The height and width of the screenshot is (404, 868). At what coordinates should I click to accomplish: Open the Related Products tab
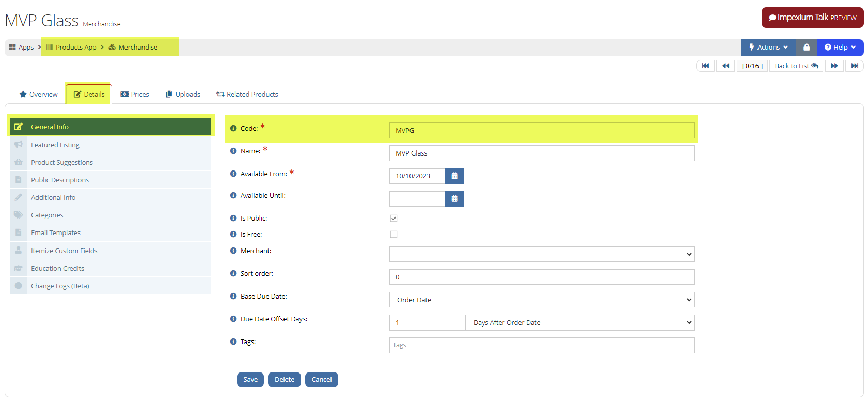click(x=247, y=94)
